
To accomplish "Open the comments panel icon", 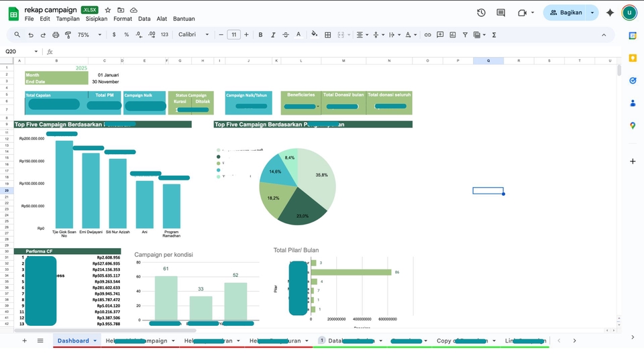I will pos(500,13).
